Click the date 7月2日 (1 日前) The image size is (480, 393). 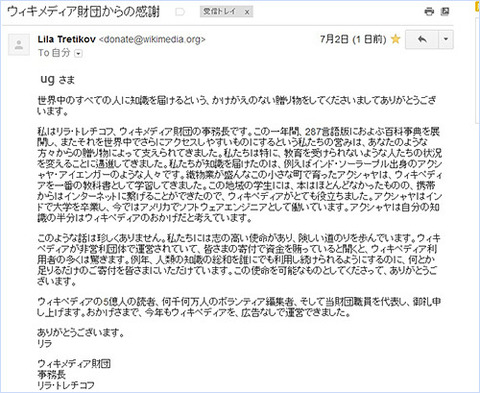pyautogui.click(x=353, y=39)
